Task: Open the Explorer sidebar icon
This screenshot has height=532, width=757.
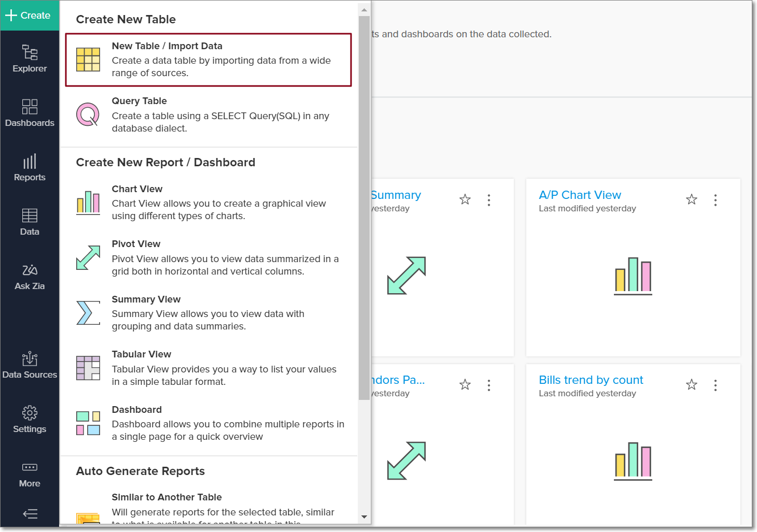Action: click(x=30, y=59)
